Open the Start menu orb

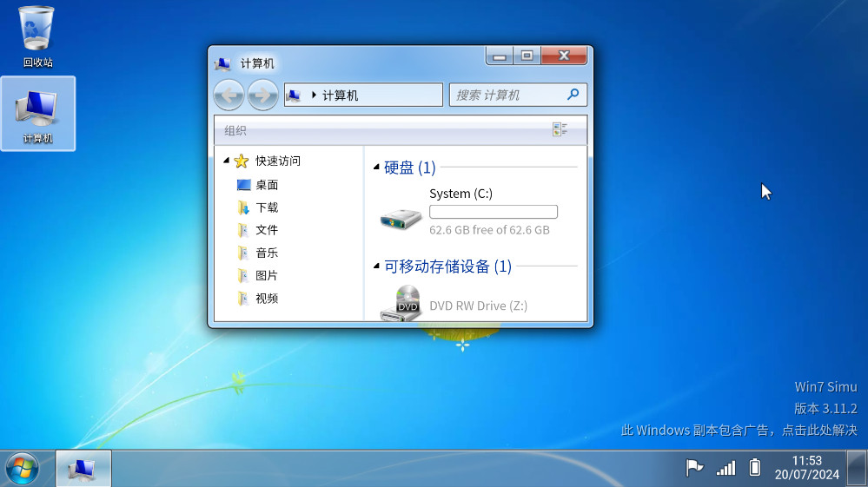(x=22, y=468)
